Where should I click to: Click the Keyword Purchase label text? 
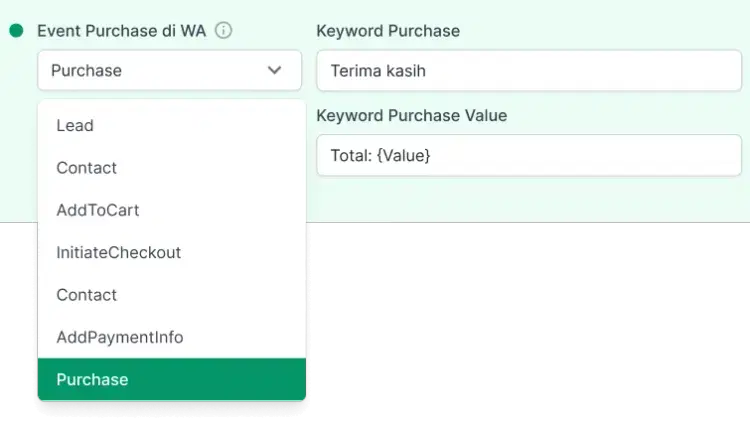pyautogui.click(x=388, y=31)
